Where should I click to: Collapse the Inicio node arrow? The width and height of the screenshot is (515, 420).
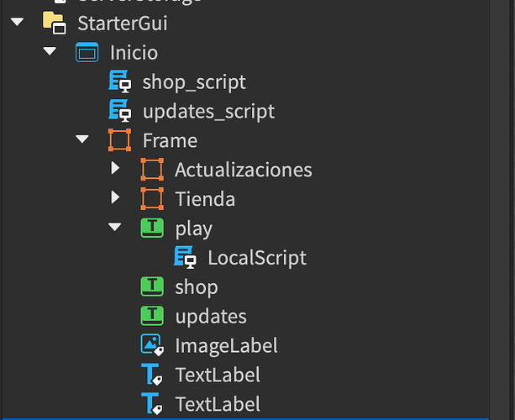click(x=50, y=52)
